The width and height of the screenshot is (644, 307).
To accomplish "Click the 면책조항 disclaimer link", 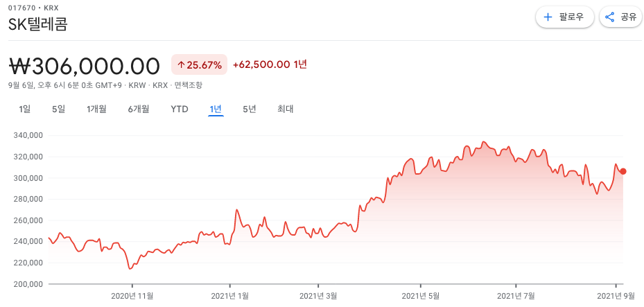I will pos(188,85).
